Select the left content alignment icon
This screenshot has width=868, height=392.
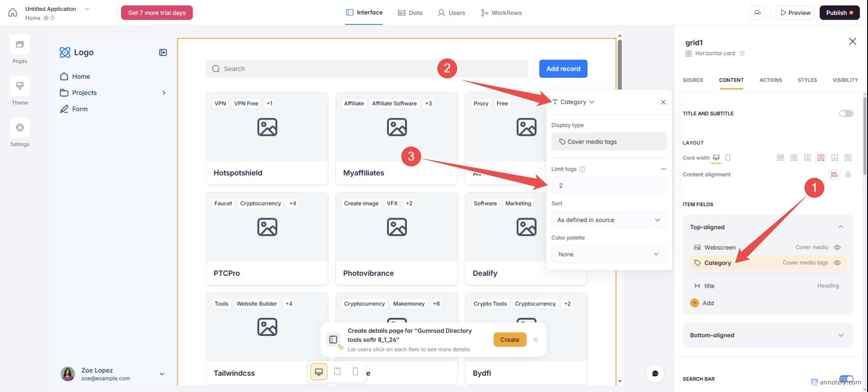click(x=835, y=175)
